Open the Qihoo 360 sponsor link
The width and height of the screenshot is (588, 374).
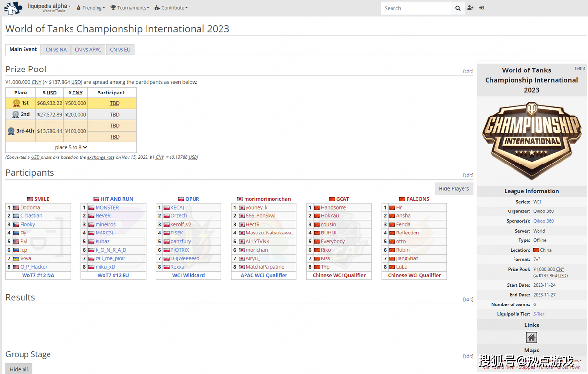coord(543,221)
